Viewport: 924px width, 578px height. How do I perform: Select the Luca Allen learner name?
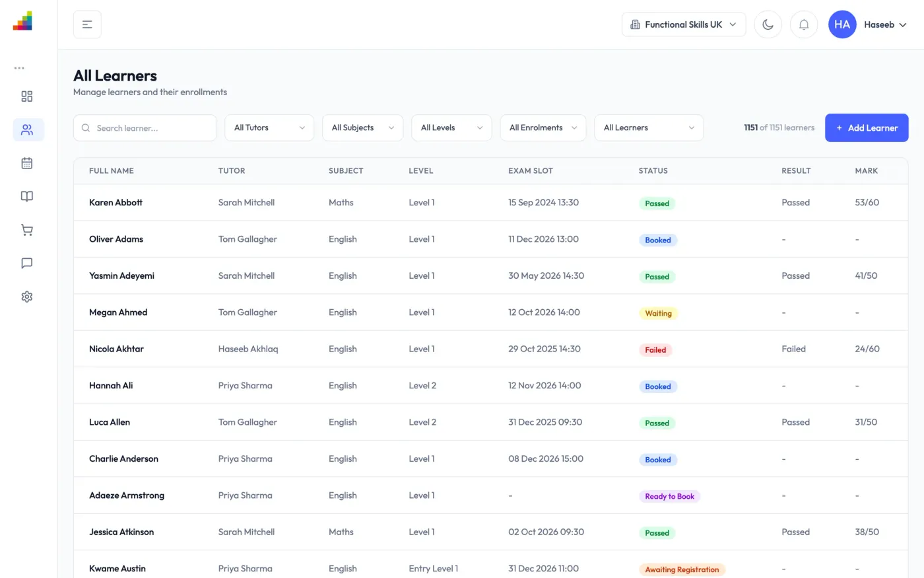110,422
